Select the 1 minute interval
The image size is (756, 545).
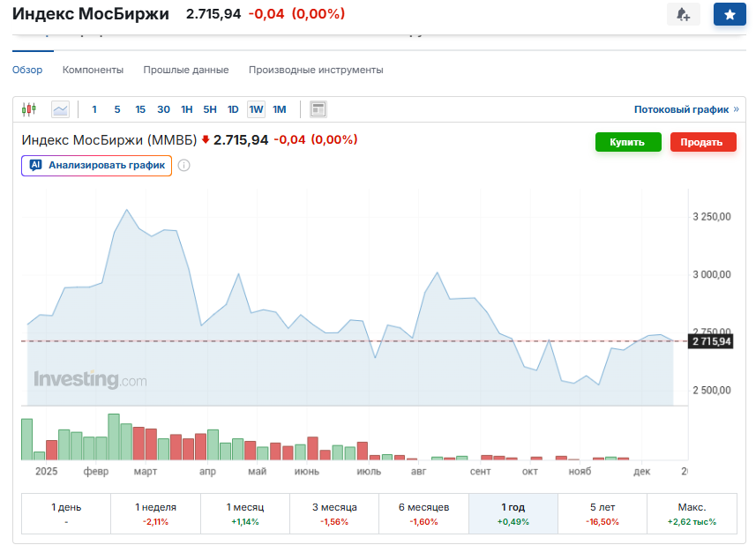tap(94, 109)
